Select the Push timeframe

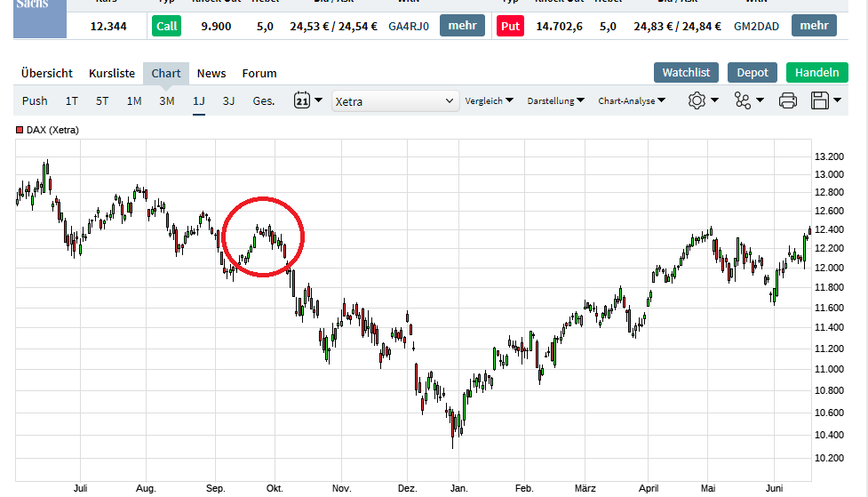click(35, 100)
